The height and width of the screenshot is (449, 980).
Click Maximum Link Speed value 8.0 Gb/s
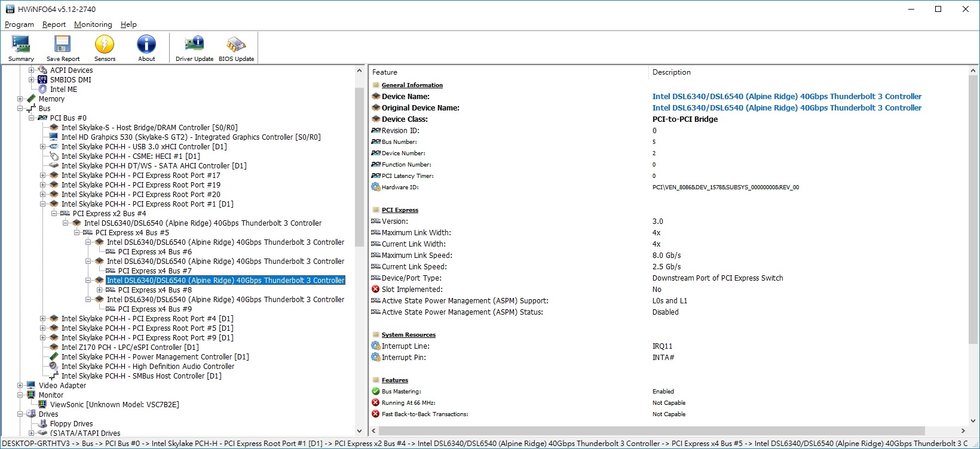click(666, 255)
